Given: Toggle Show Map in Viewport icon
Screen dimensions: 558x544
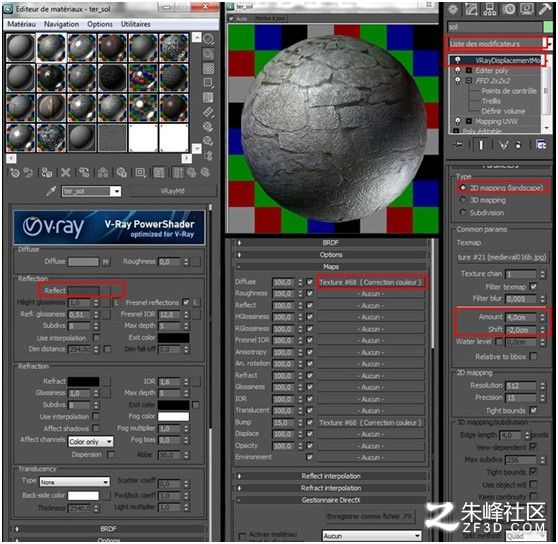Looking at the screenshot, I should tap(159, 173).
